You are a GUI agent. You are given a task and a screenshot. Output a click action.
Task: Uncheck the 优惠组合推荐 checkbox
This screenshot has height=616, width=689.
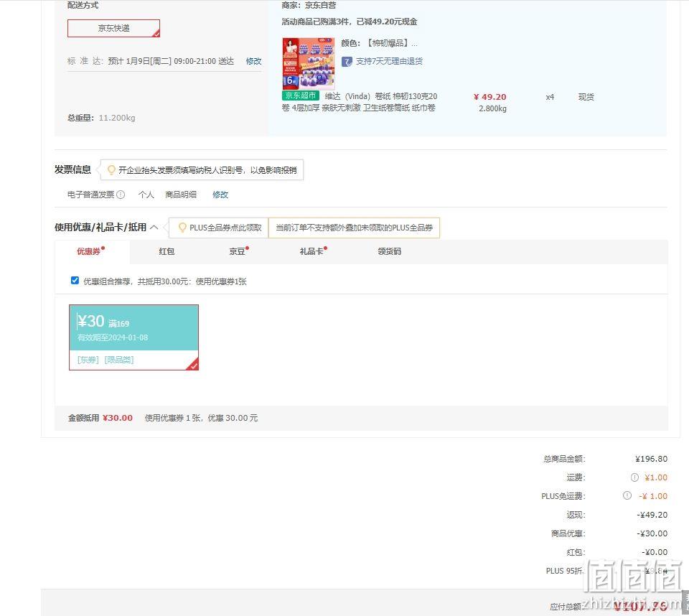click(75, 281)
